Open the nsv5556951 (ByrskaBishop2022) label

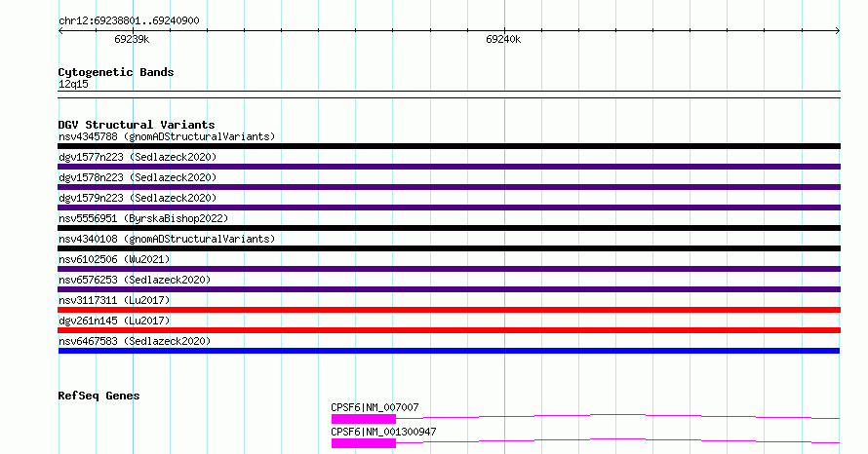[143, 218]
